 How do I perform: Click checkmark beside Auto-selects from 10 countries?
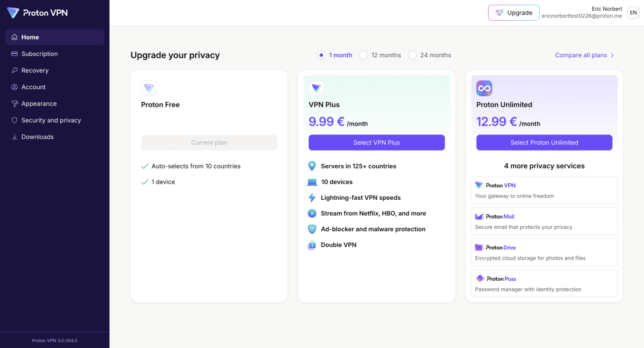click(x=145, y=166)
